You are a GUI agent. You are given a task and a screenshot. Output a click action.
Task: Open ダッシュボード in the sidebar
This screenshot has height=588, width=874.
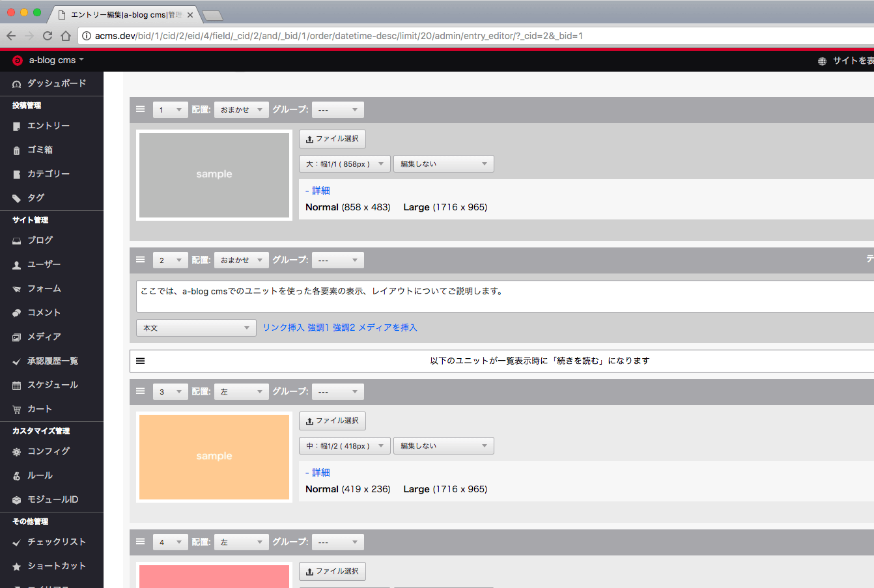pyautogui.click(x=56, y=83)
